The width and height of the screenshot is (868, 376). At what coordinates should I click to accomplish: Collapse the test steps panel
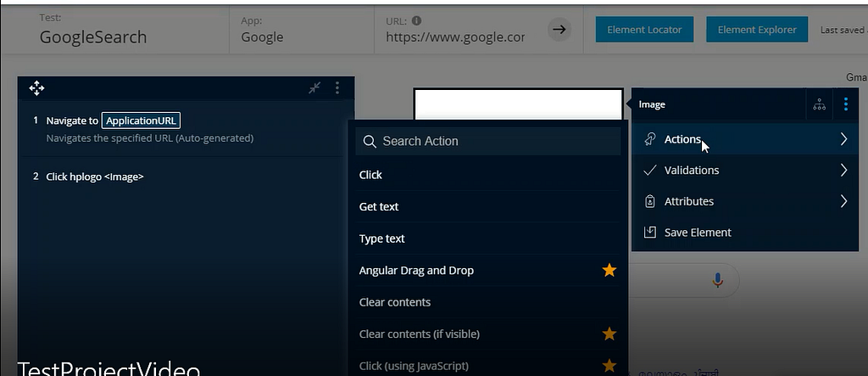click(314, 87)
